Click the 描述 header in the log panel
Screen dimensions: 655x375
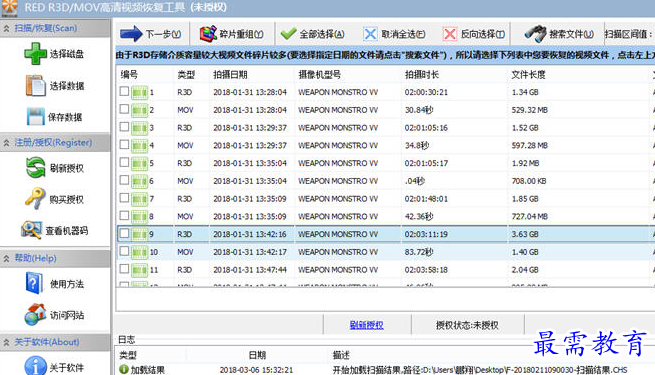(x=341, y=355)
